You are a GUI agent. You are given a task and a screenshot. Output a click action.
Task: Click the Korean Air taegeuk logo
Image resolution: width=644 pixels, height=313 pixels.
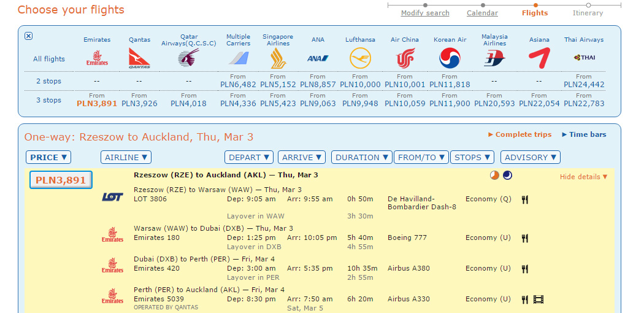(450, 58)
